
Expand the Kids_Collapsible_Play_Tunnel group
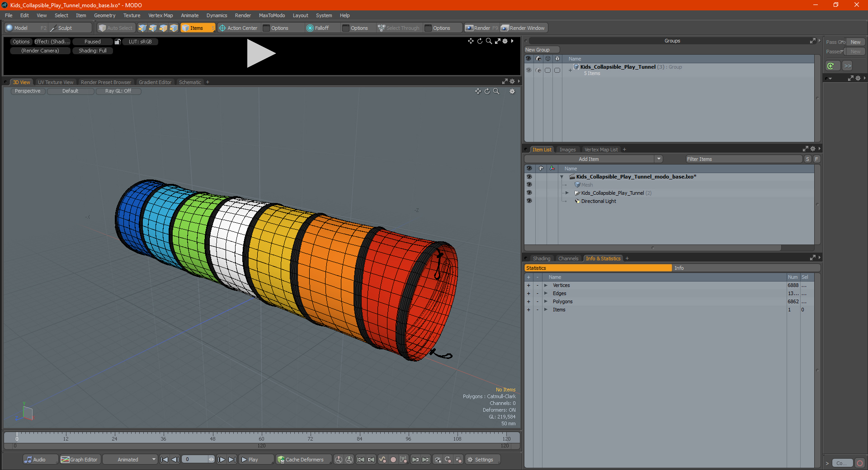pos(570,70)
